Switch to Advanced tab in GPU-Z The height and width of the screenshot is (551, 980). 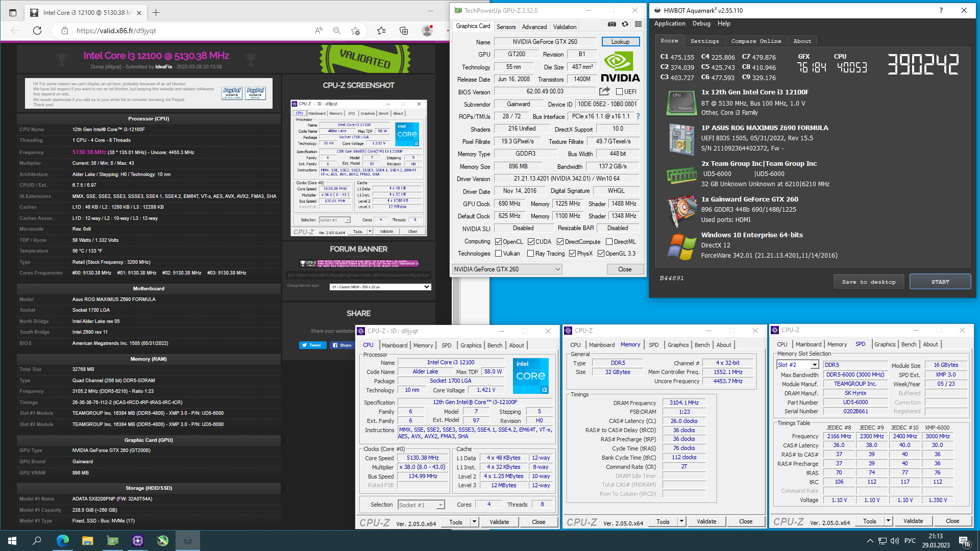point(534,27)
